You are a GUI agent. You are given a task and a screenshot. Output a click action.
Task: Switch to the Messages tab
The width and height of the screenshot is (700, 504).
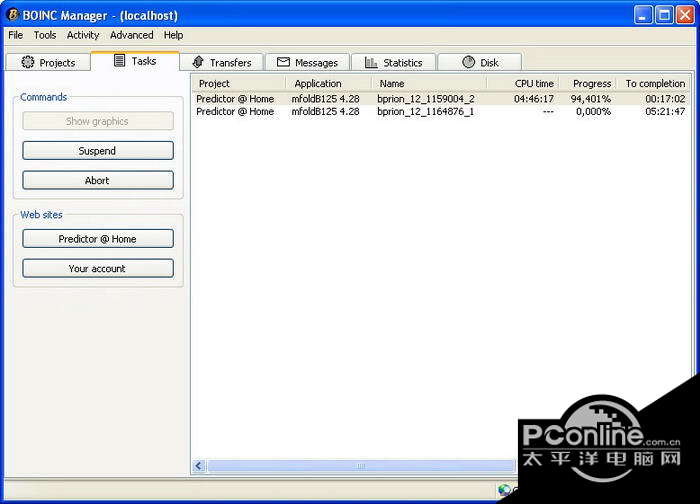click(308, 62)
